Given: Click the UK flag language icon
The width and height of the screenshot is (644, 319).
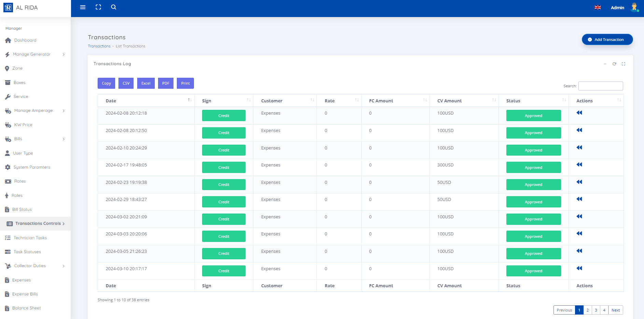Looking at the screenshot, I should pyautogui.click(x=598, y=8).
